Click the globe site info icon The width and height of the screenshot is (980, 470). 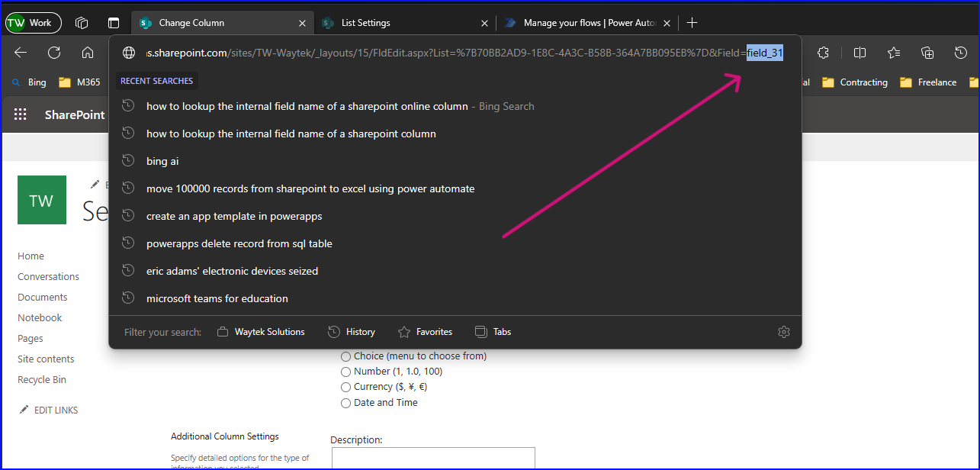[129, 53]
